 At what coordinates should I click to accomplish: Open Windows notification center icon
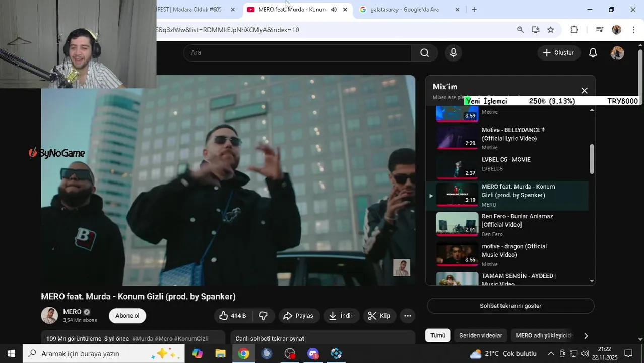tap(628, 354)
